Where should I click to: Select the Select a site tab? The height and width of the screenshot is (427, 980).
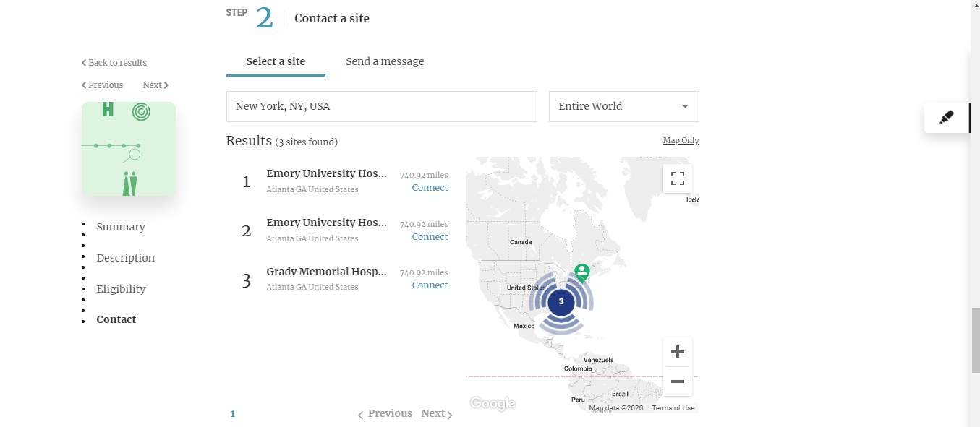(276, 61)
